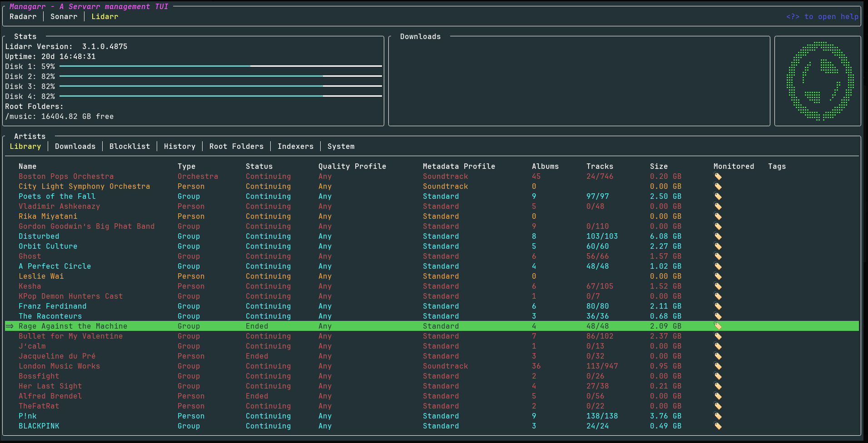Open the Indexers tab
The image size is (868, 443).
(295, 147)
